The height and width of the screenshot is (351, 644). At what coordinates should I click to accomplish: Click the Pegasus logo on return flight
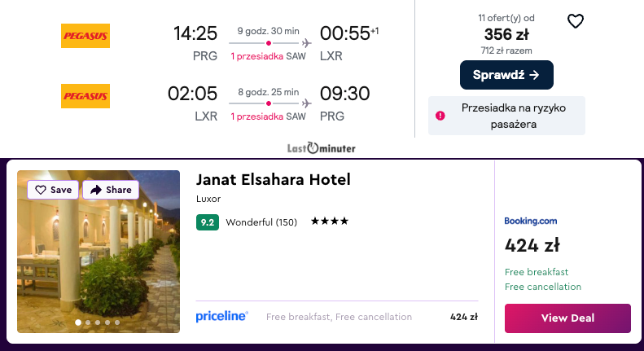pos(85,96)
